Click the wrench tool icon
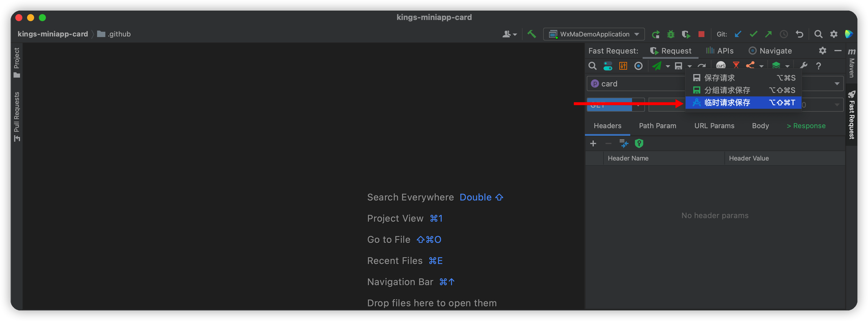This screenshot has height=321, width=868. click(803, 66)
